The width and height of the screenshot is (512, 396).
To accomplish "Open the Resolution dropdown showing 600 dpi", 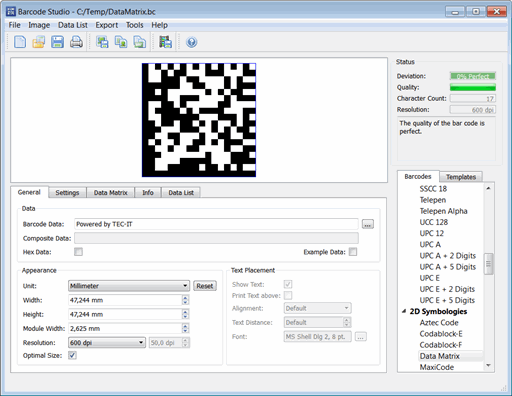I will [x=107, y=343].
